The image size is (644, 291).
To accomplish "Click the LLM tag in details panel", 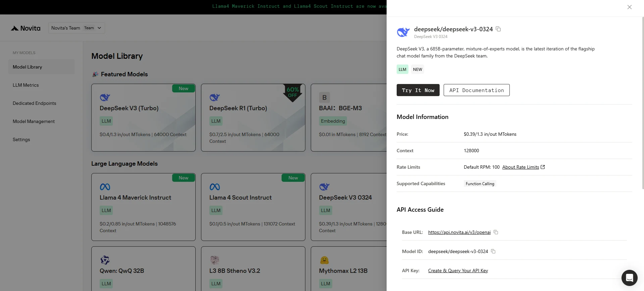I will click(402, 69).
